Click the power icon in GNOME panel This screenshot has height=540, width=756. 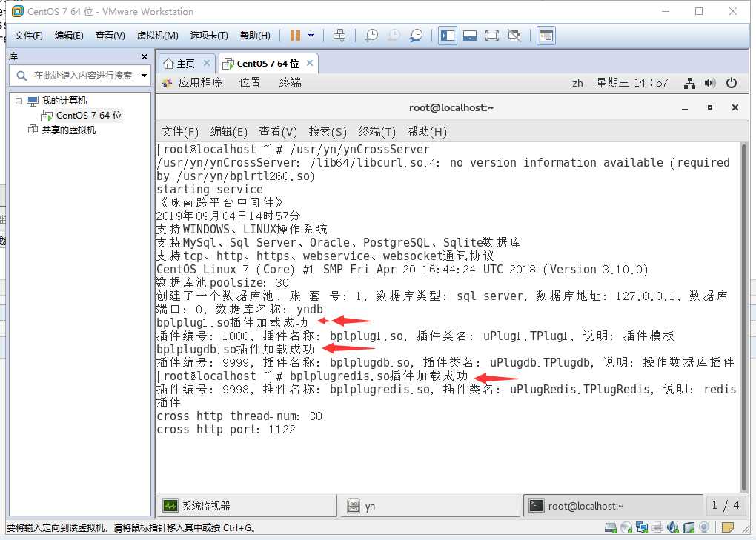coord(731,83)
